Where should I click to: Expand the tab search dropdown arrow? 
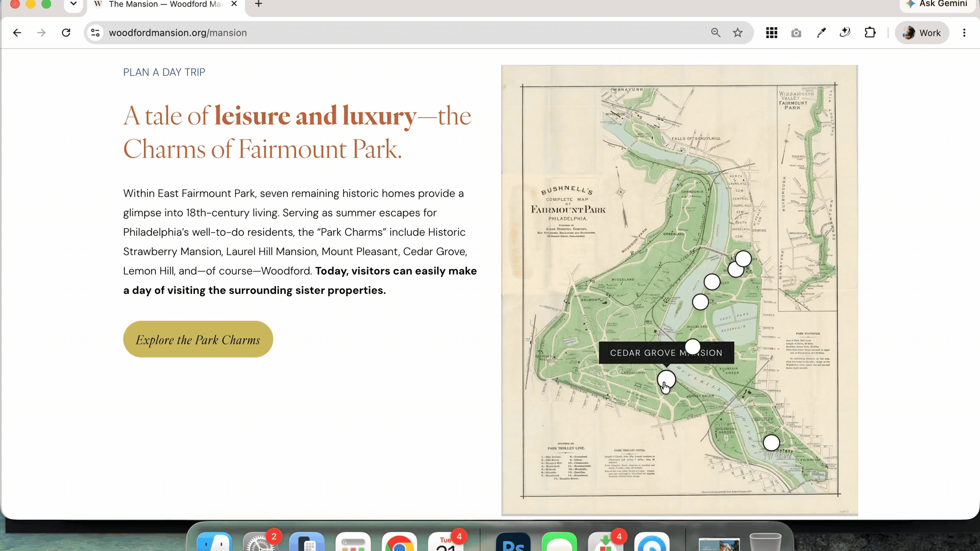(73, 4)
